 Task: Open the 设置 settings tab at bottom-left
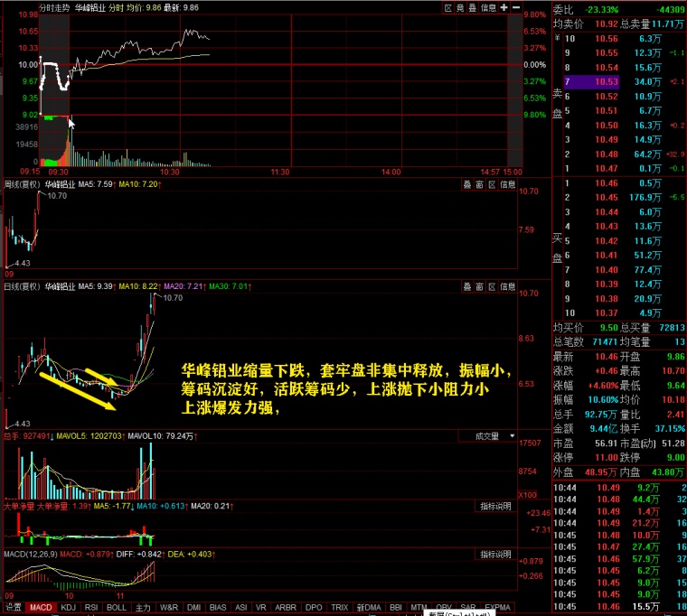pos(13,608)
